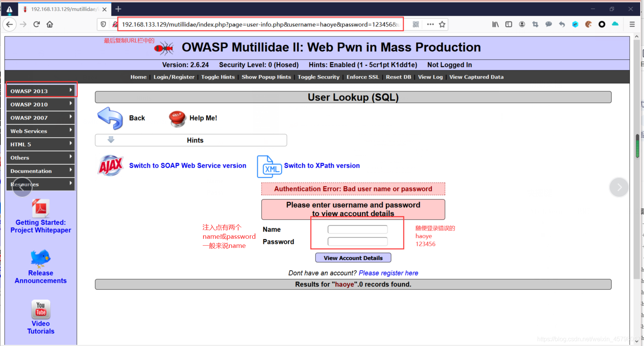Open a new browser tab
The height and width of the screenshot is (346, 644).
point(118,9)
